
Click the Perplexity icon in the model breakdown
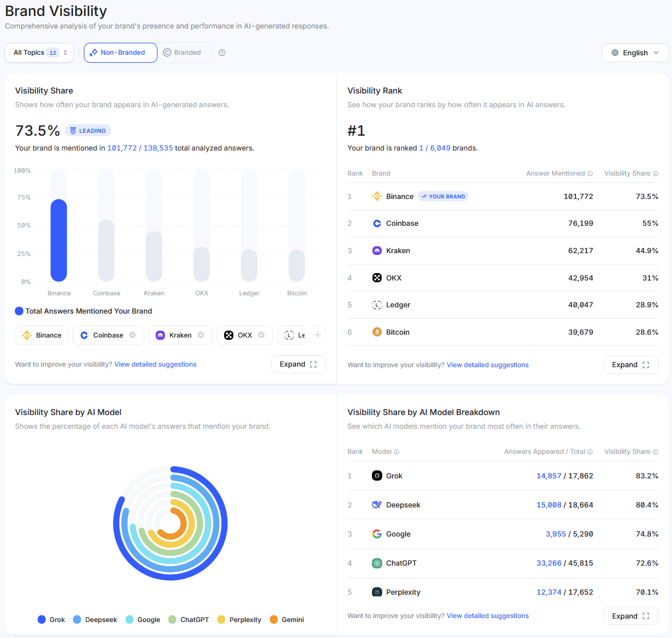point(377,592)
